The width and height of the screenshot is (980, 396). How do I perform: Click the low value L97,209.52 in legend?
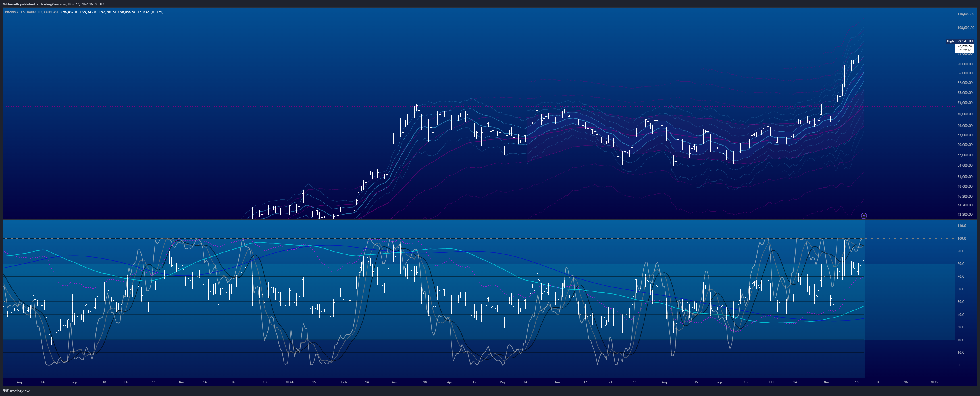pos(108,12)
